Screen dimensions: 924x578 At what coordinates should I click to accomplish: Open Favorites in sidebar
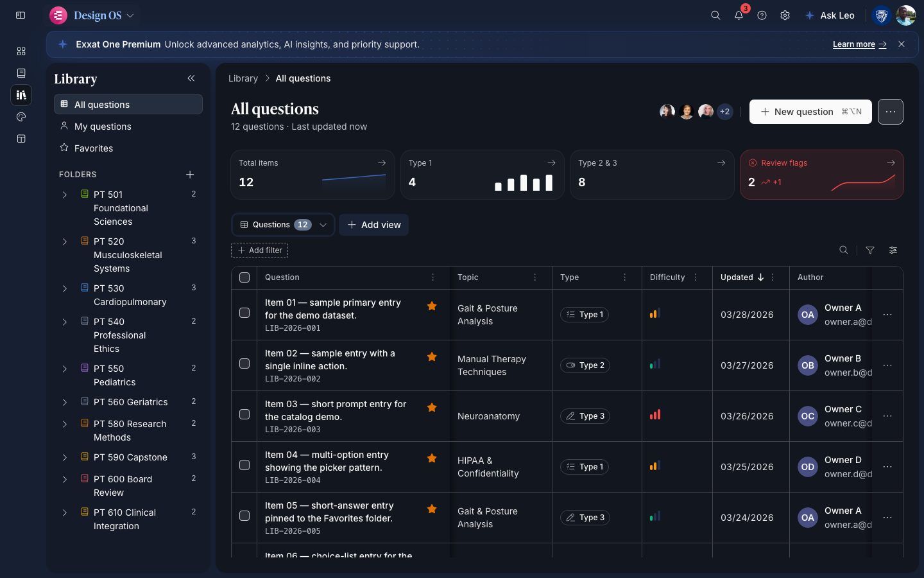click(x=128, y=148)
